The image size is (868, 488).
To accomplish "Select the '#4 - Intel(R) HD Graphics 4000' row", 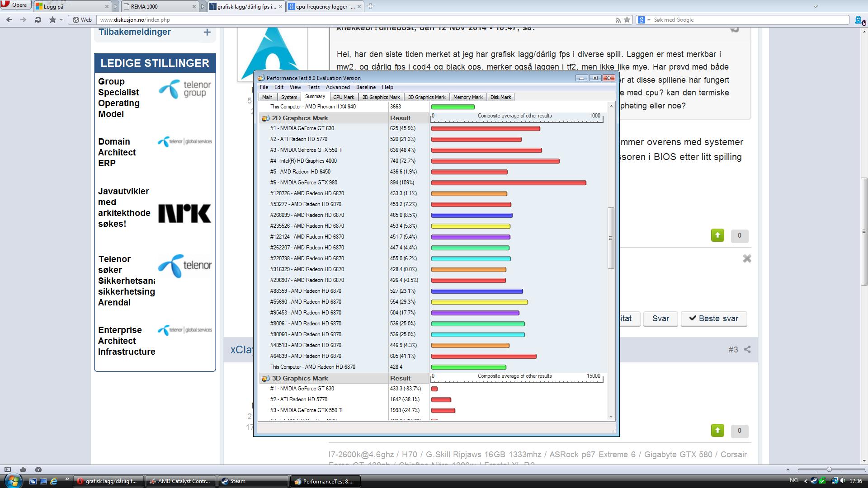I will tap(434, 161).
